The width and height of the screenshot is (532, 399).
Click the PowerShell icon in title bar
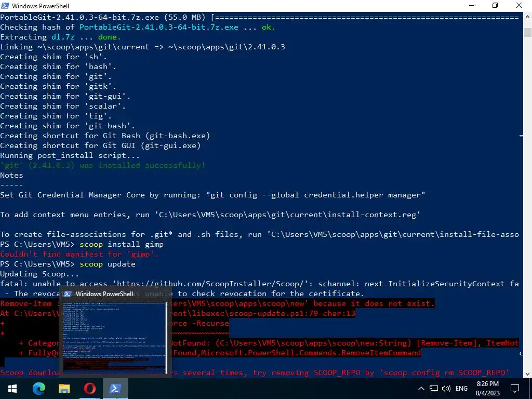point(5,5)
